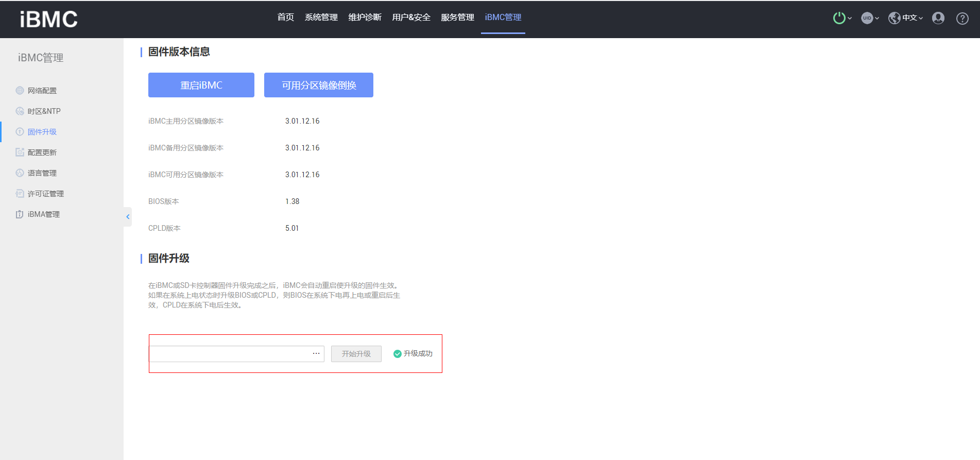The width and height of the screenshot is (980, 460).
Task: Click the 升级成功 status text
Action: point(418,353)
